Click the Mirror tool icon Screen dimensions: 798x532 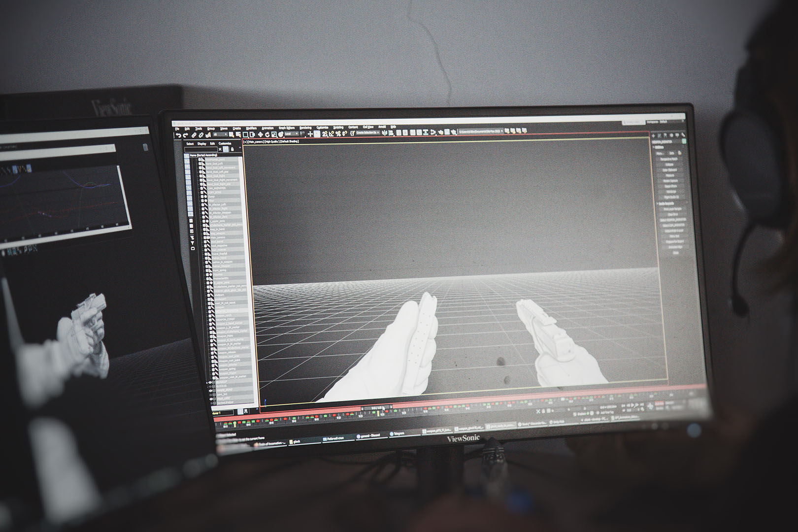tap(384, 133)
